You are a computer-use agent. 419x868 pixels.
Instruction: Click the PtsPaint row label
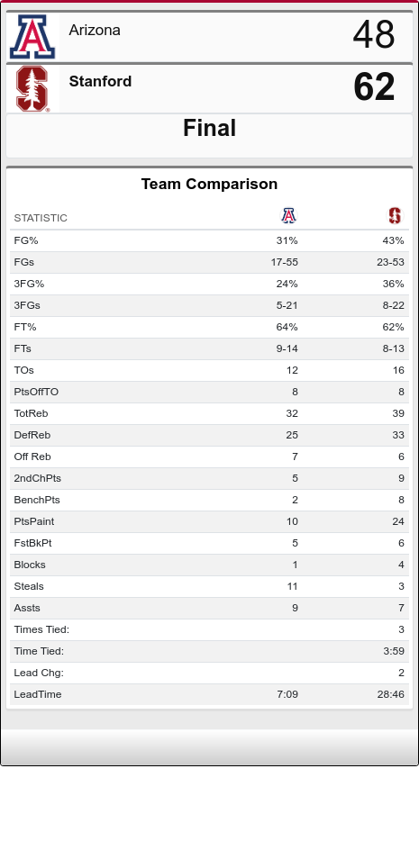(34, 521)
